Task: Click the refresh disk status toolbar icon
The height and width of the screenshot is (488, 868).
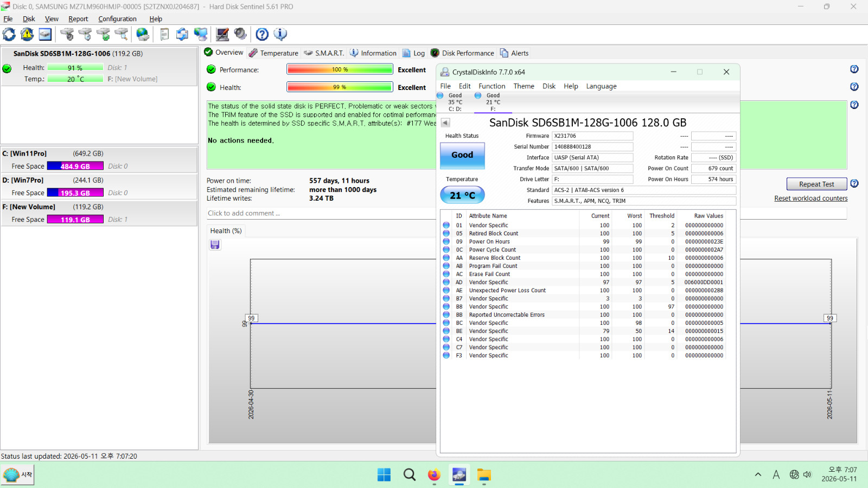Action: (9, 34)
